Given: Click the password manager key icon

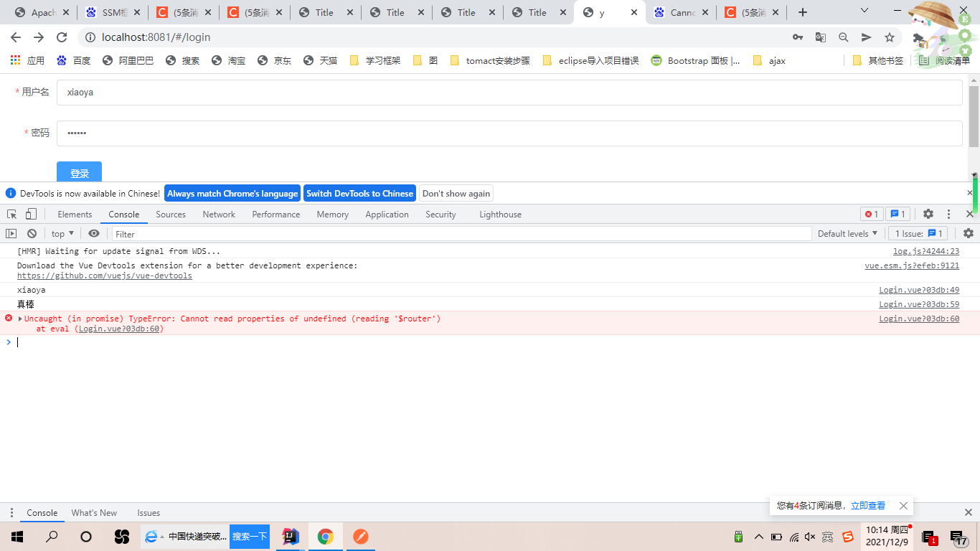Looking at the screenshot, I should tap(798, 37).
